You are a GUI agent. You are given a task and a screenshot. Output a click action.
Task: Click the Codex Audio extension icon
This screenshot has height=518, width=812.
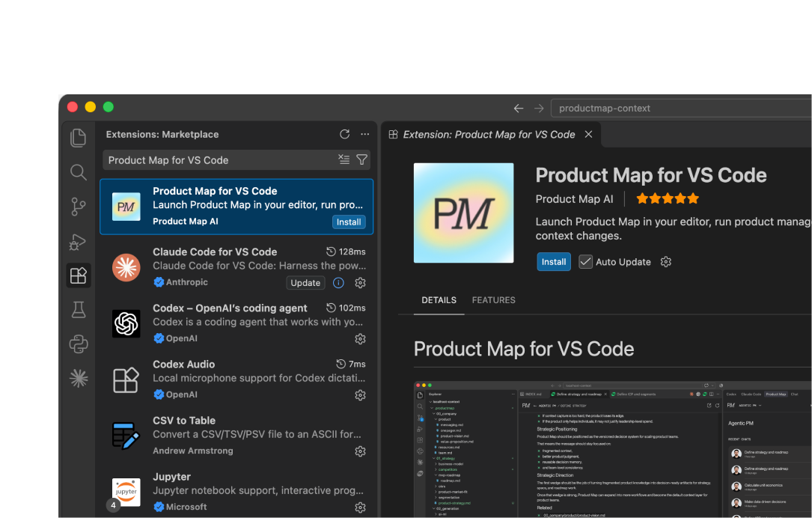coord(126,380)
